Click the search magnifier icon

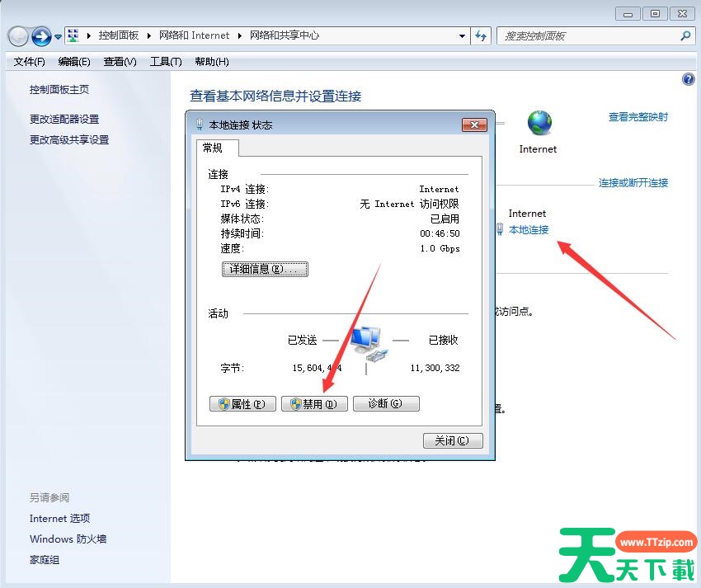[685, 35]
